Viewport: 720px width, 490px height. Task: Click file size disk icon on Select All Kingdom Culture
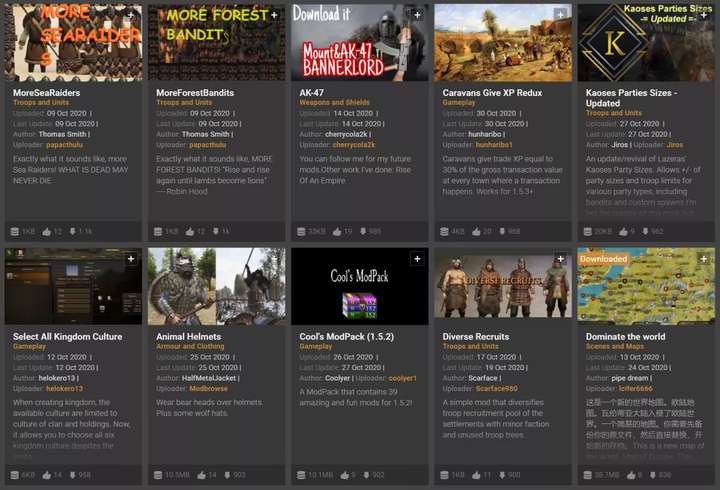(x=15, y=475)
